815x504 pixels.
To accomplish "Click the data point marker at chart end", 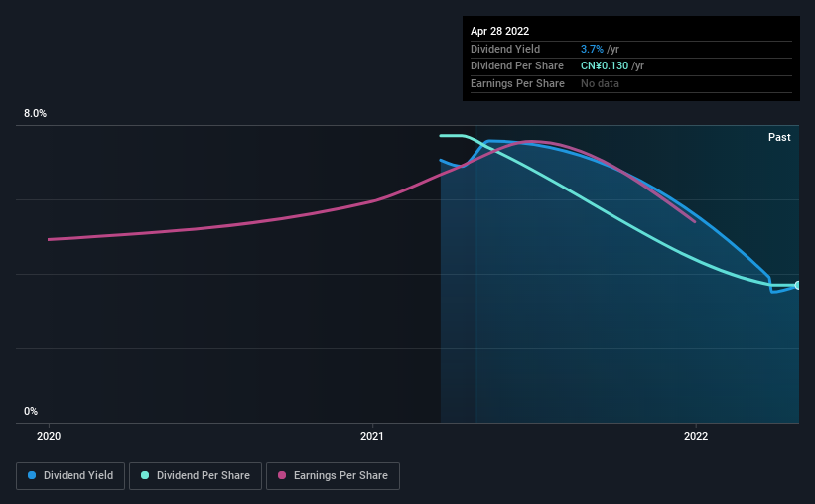I will 798,286.
